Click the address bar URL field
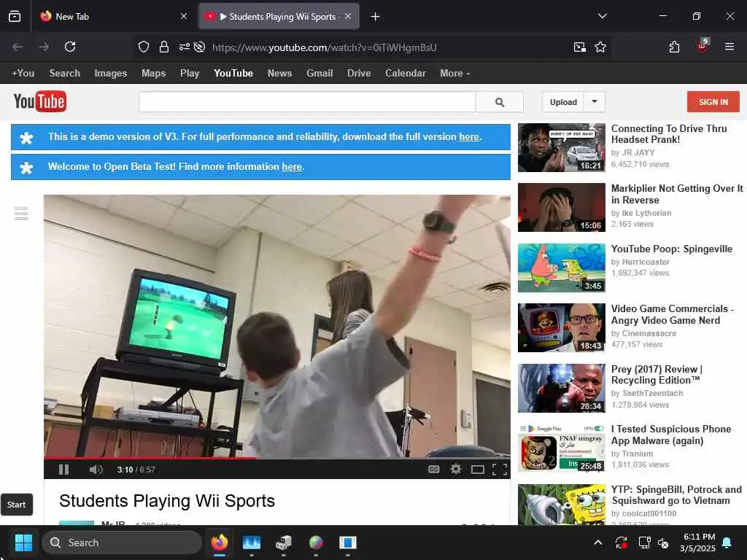747x560 pixels. tap(324, 47)
